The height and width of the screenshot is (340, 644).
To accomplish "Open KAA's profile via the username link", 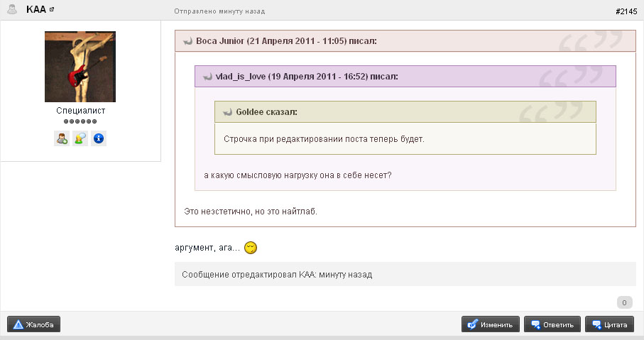I will click(36, 9).
